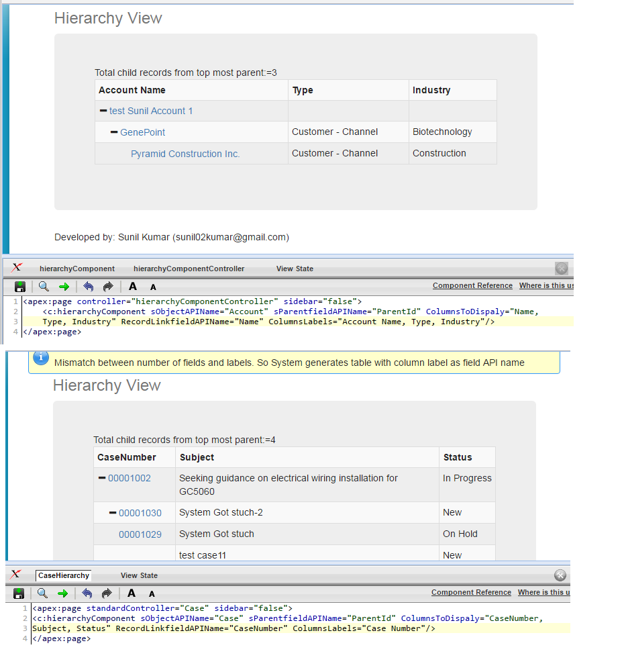Image resolution: width=622 pixels, height=672 pixels.
Task: Click the save icon in the CaseHierarchy editor toolbar
Action: click(x=19, y=593)
